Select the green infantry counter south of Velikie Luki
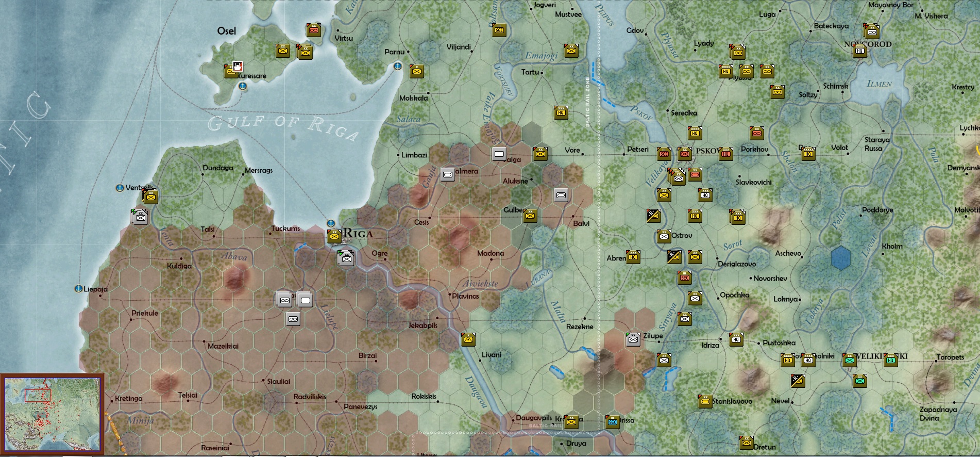Image resolution: width=980 pixels, height=457 pixels. 859,381
